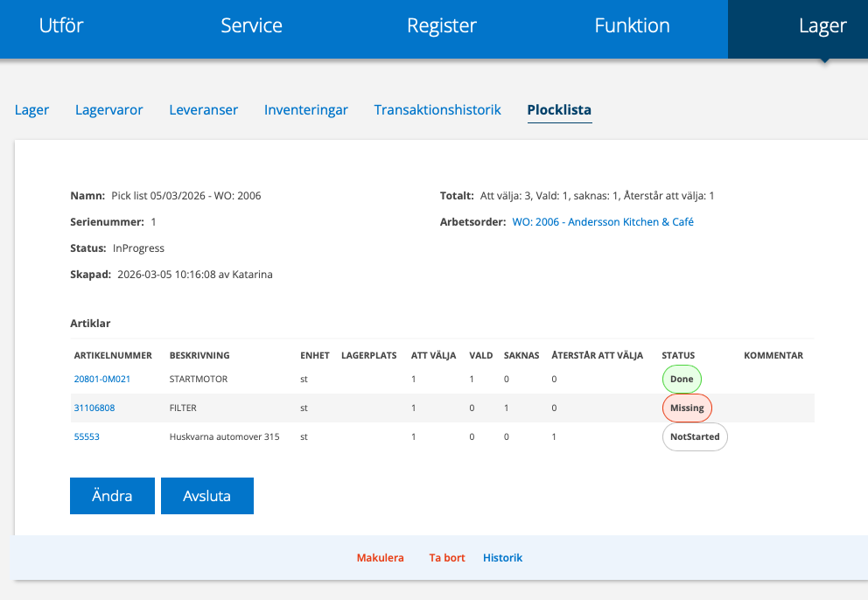Screen dimensions: 868x600
Task: Click the Ta bort link
Action: pos(447,558)
